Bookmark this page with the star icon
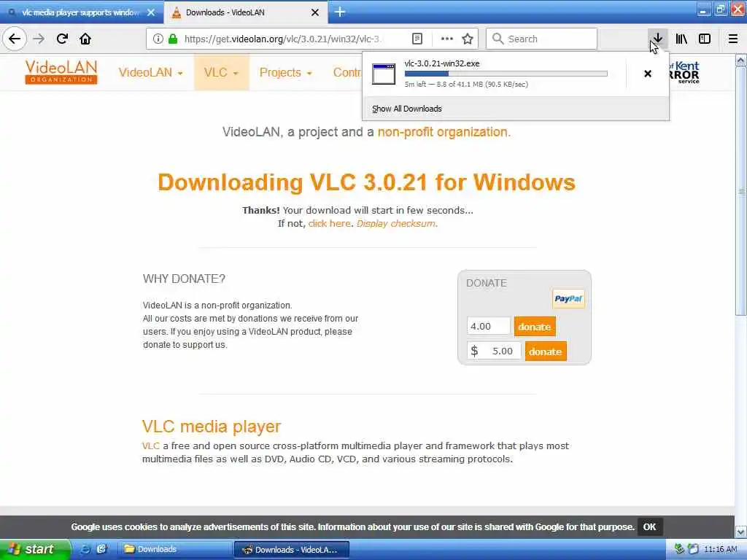The width and height of the screenshot is (747, 560). pyautogui.click(x=468, y=39)
